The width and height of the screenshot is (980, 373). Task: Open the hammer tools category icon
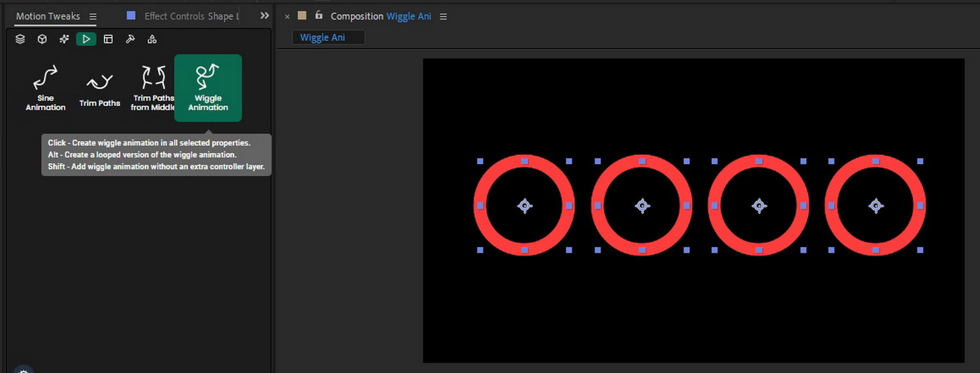(x=130, y=39)
